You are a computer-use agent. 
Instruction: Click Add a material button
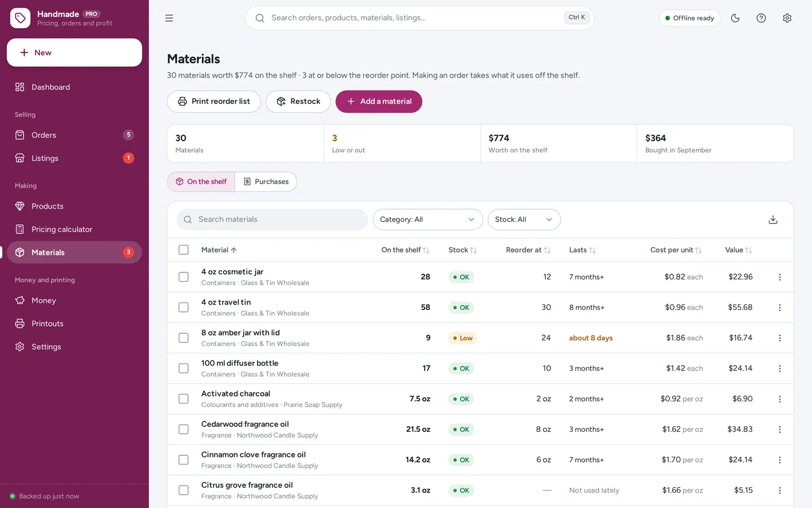click(x=379, y=102)
